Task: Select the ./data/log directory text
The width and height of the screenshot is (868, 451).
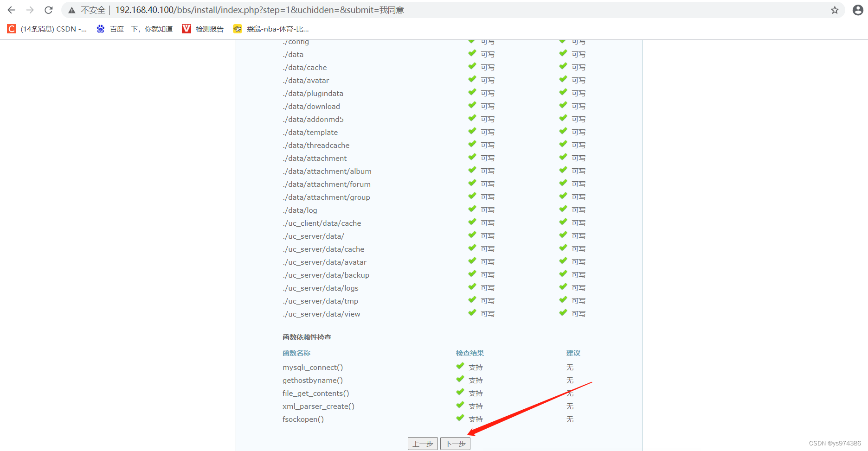Action: tap(300, 210)
